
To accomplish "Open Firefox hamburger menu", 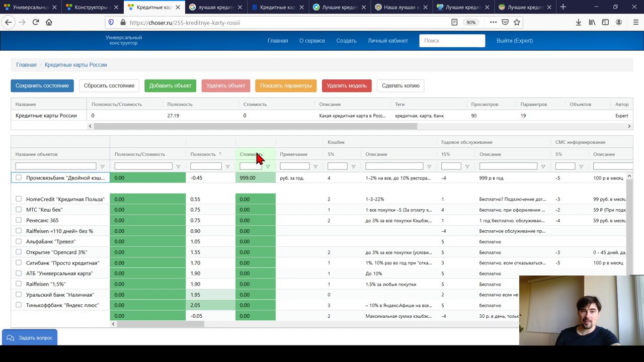I will coord(635,22).
